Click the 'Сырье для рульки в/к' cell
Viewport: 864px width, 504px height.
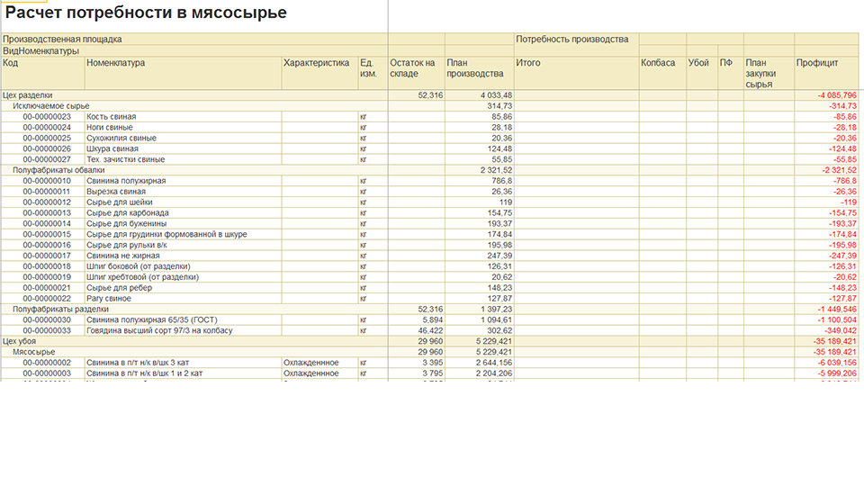pyautogui.click(x=183, y=245)
